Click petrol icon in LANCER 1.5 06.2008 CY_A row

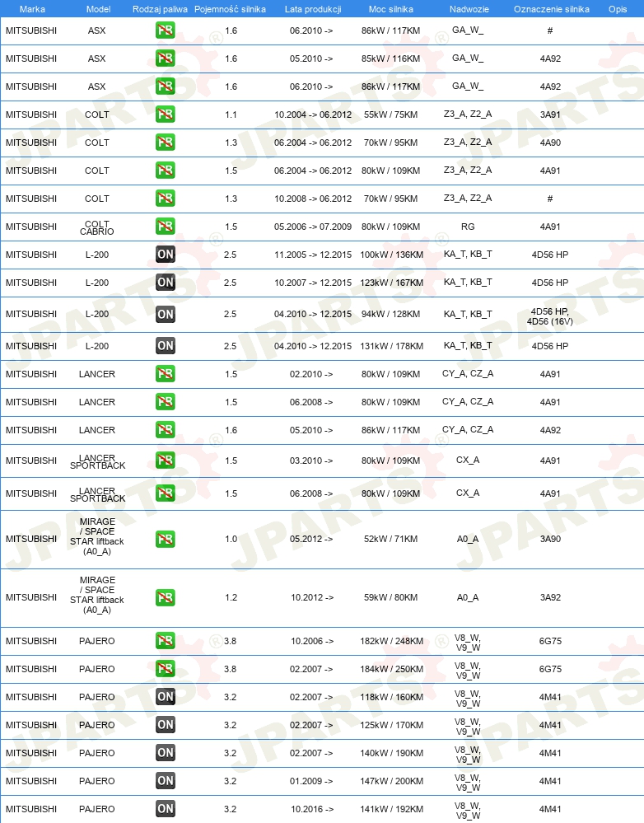pyautogui.click(x=166, y=402)
